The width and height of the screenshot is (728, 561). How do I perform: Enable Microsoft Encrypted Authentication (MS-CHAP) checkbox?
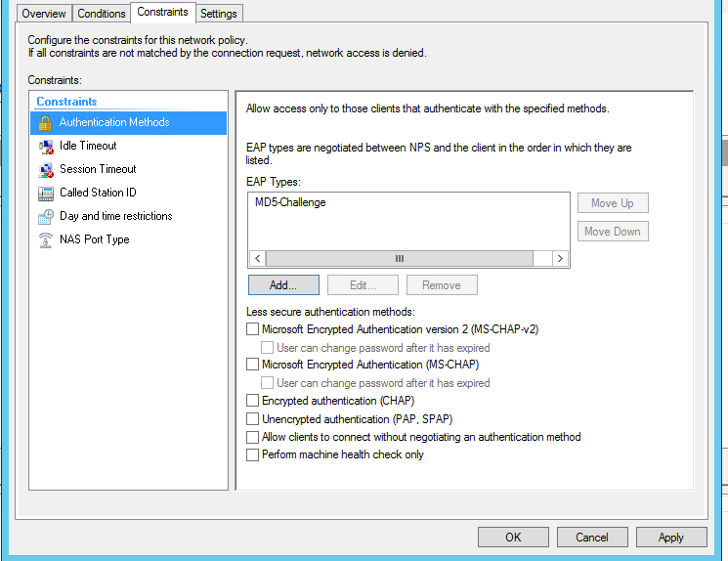(x=252, y=365)
